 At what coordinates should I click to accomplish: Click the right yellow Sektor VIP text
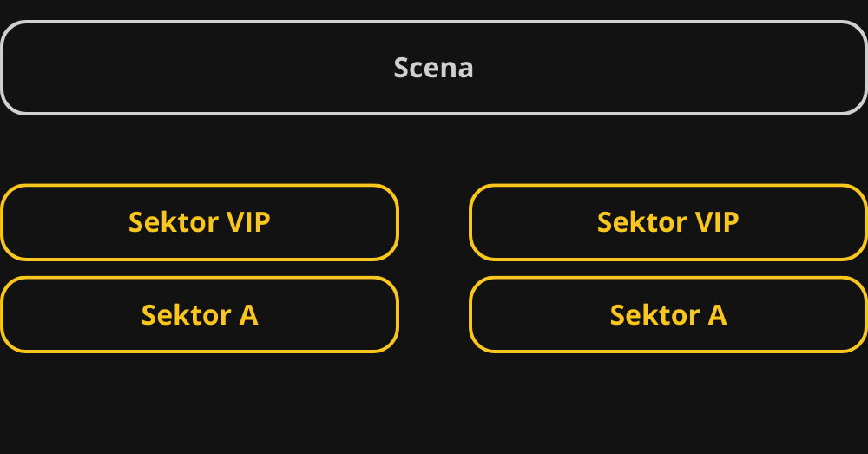pos(668,222)
